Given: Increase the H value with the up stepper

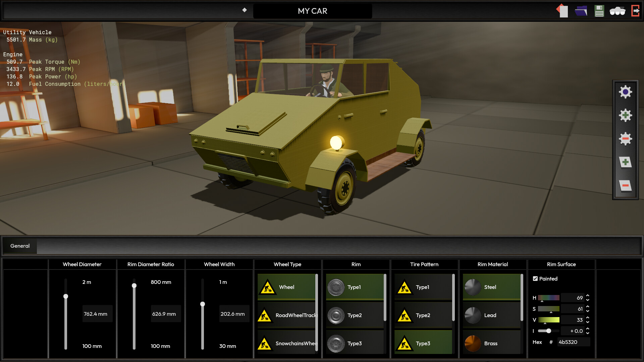Looking at the screenshot, I should point(588,296).
